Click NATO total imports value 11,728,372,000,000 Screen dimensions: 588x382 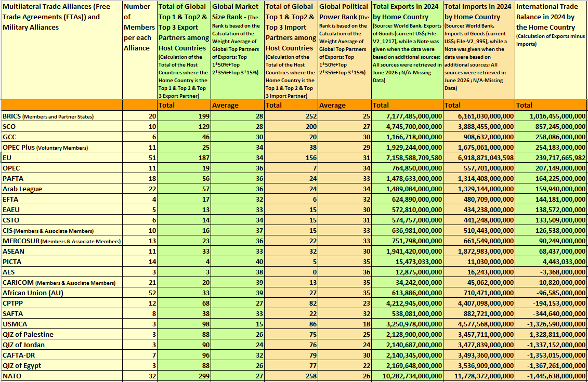point(479,376)
